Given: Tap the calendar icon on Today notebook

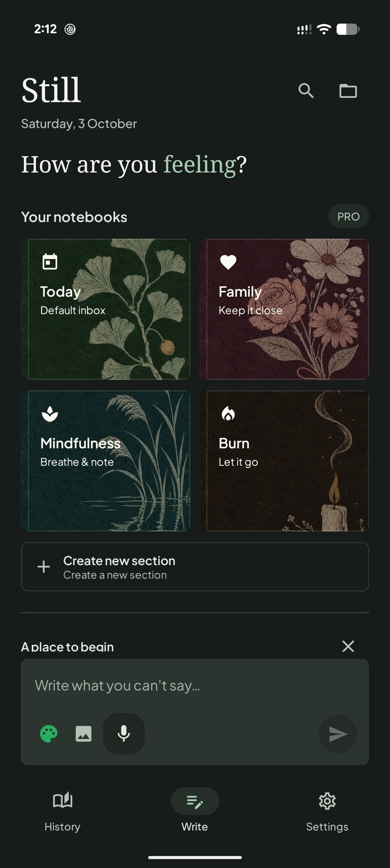Looking at the screenshot, I should coord(50,262).
